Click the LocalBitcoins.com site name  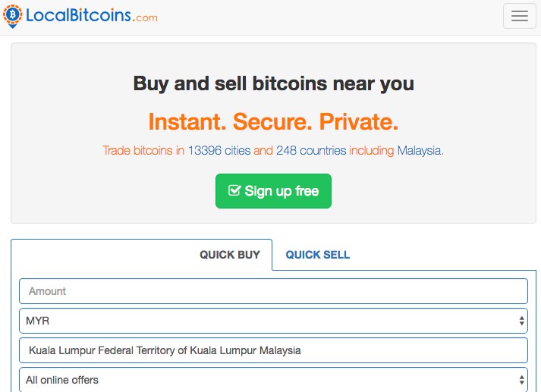coord(92,16)
